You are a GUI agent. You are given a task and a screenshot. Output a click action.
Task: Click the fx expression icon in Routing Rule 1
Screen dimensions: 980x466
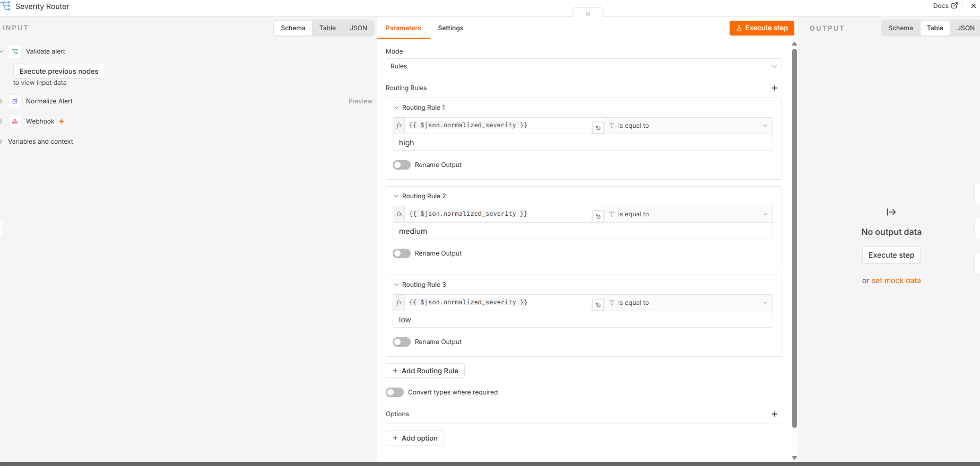(x=400, y=126)
